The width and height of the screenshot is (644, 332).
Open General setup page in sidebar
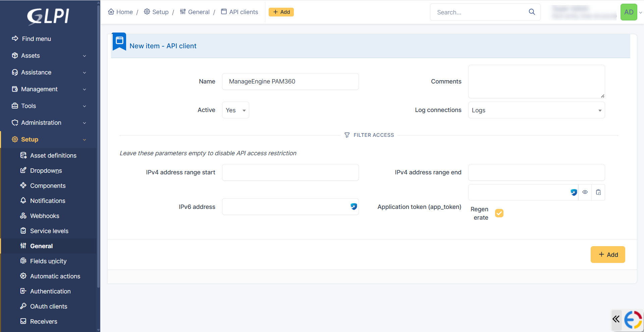[x=41, y=246]
